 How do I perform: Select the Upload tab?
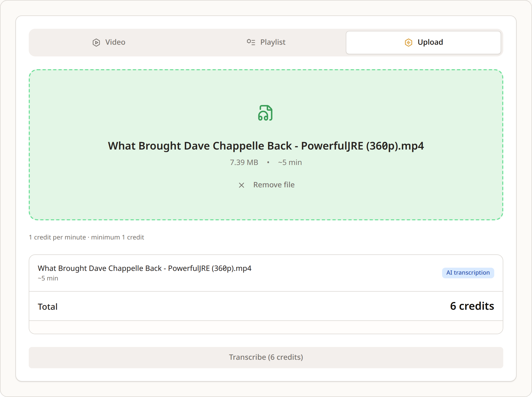pyautogui.click(x=423, y=43)
